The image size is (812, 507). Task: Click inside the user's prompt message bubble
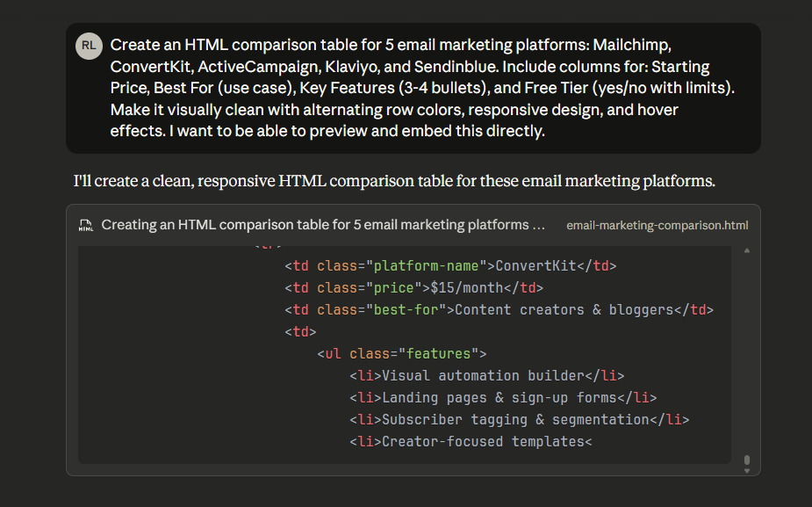413,88
